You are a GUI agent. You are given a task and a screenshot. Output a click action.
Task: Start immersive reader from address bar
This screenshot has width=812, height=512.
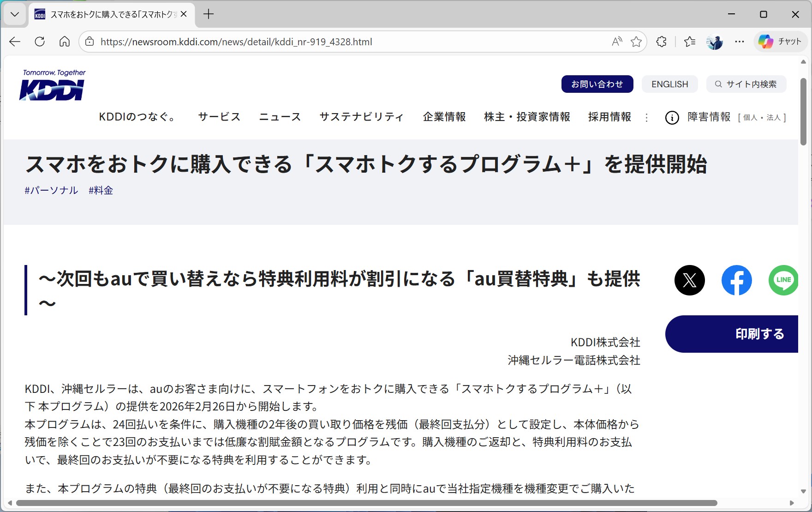pyautogui.click(x=616, y=42)
